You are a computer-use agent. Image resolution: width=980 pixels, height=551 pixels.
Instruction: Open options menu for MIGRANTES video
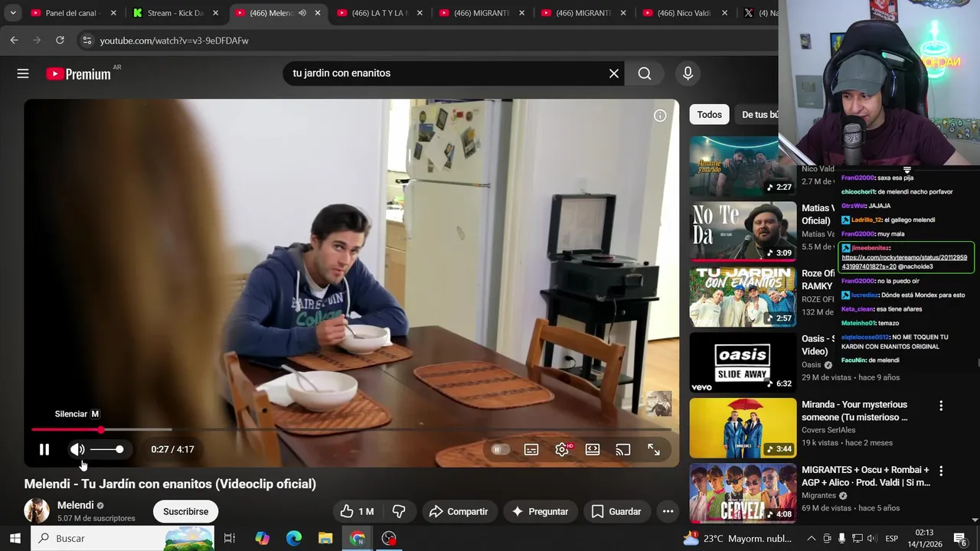941,471
